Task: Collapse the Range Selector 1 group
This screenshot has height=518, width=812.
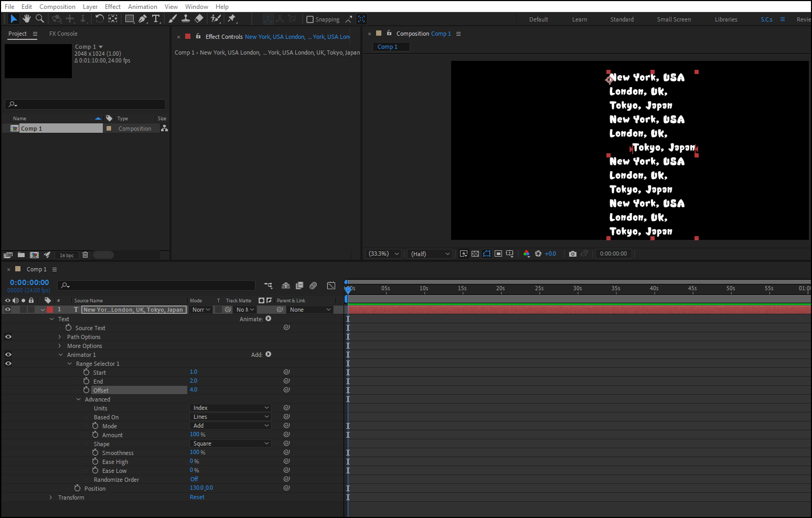Action: coord(70,363)
